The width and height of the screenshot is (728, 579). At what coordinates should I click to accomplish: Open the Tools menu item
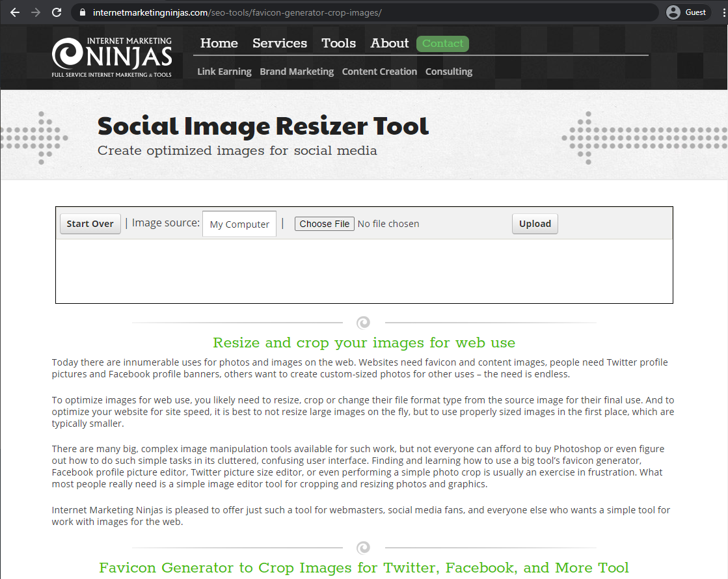338,43
